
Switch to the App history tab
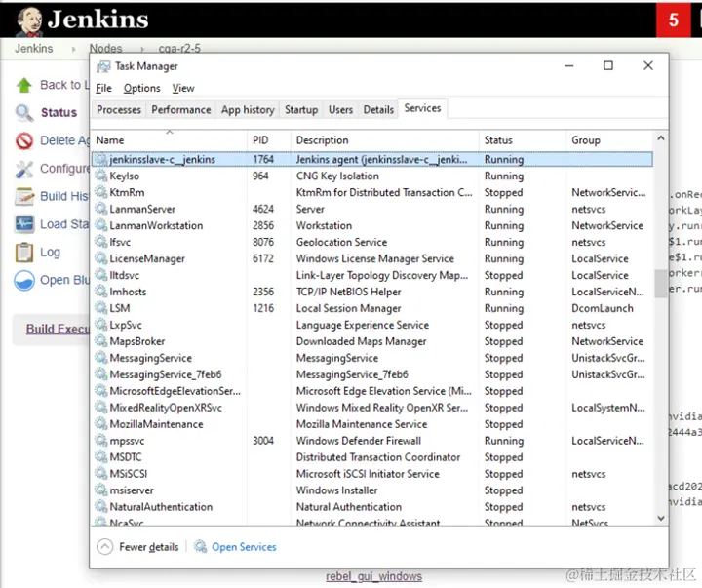coord(248,110)
